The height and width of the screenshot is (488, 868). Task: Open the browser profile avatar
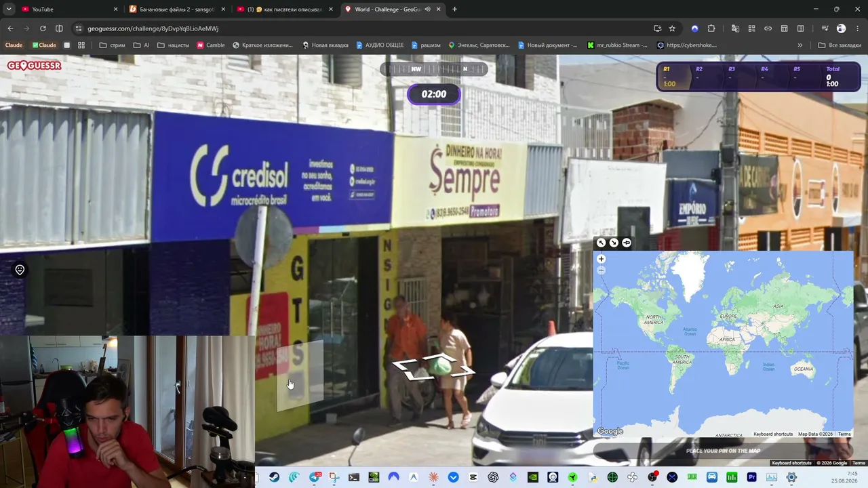tap(842, 28)
